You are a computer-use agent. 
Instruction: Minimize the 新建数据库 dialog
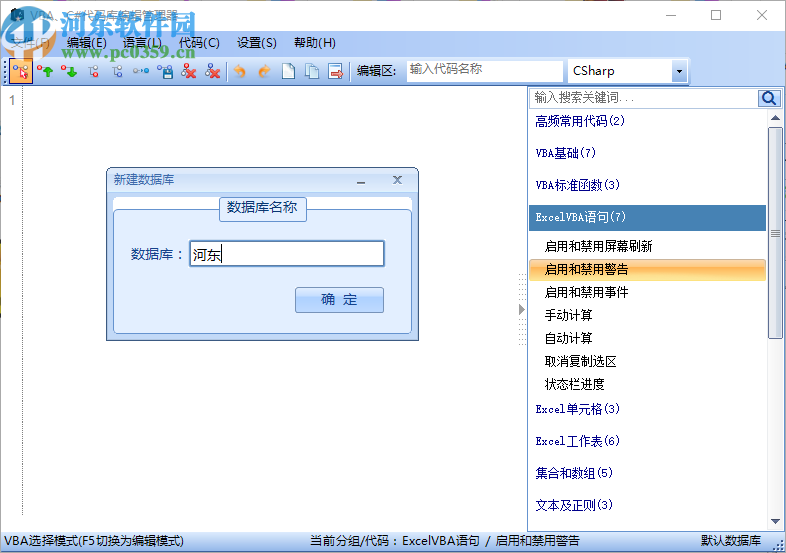click(361, 181)
